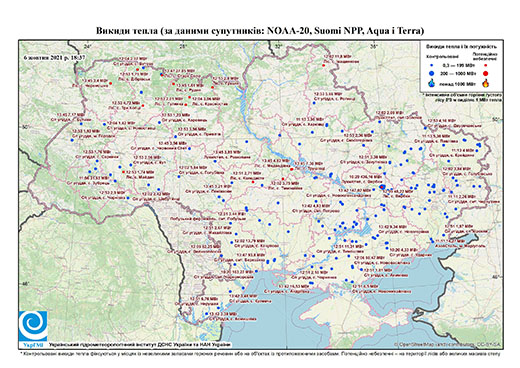The height and width of the screenshot is (368, 520).
Task: Click the 36° longitude label on top edge
Action: point(374,46)
